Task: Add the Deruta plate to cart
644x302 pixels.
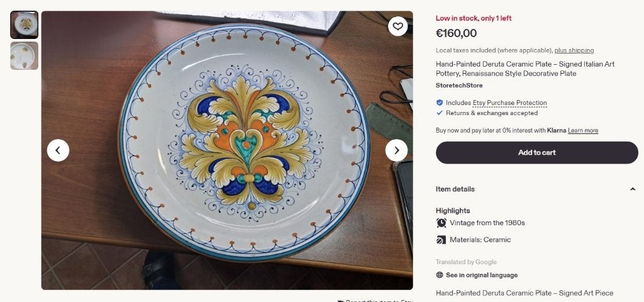Action: (x=537, y=152)
